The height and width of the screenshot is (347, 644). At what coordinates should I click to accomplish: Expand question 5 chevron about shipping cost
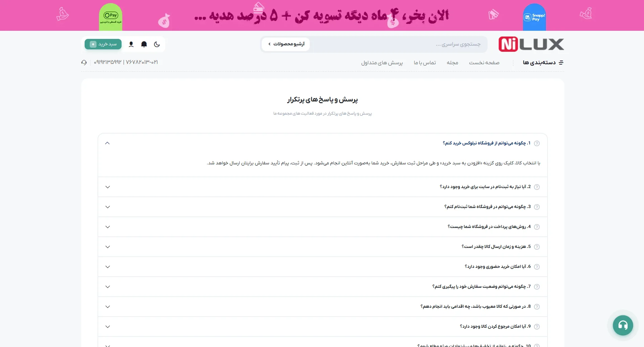point(108,247)
